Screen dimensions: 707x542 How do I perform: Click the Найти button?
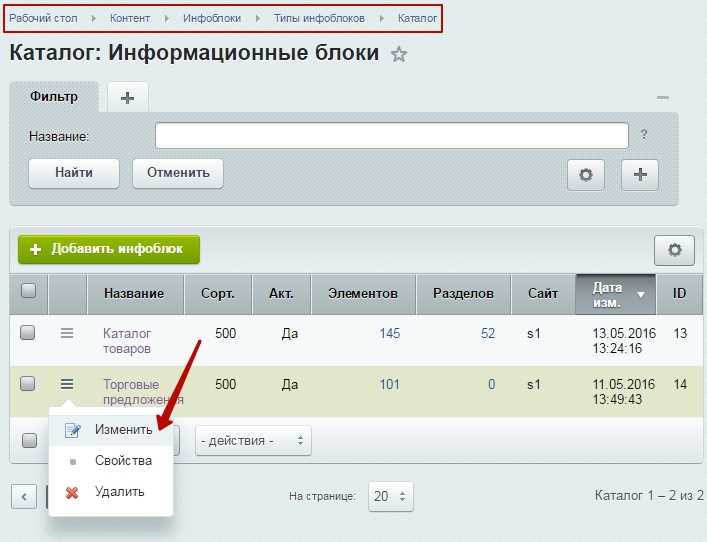74,173
